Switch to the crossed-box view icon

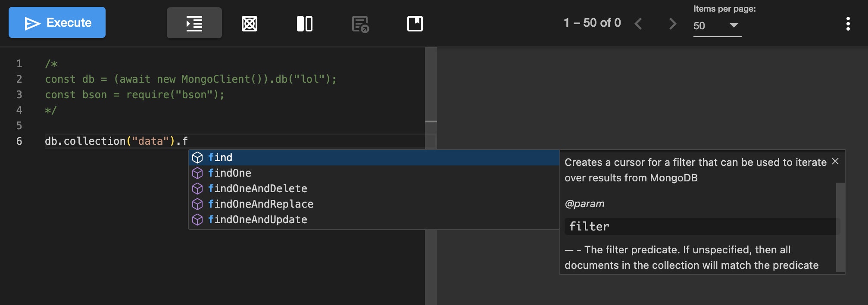250,24
